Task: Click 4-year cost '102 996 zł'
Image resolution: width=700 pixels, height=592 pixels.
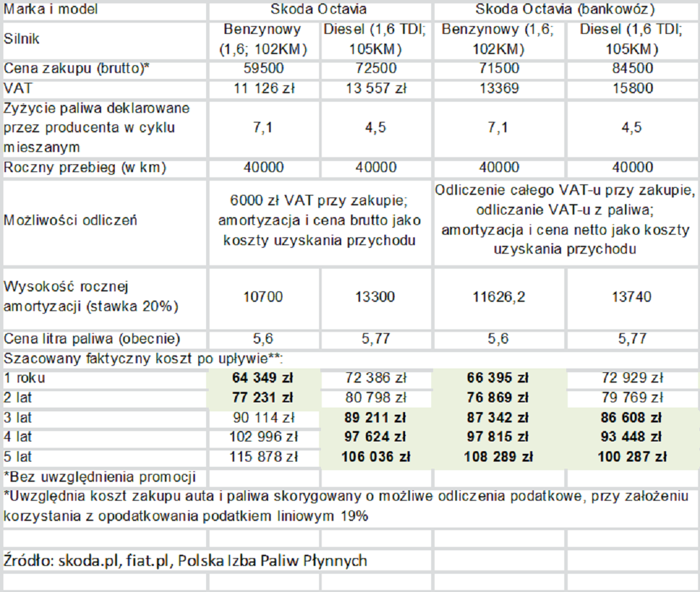Action: [x=264, y=437]
